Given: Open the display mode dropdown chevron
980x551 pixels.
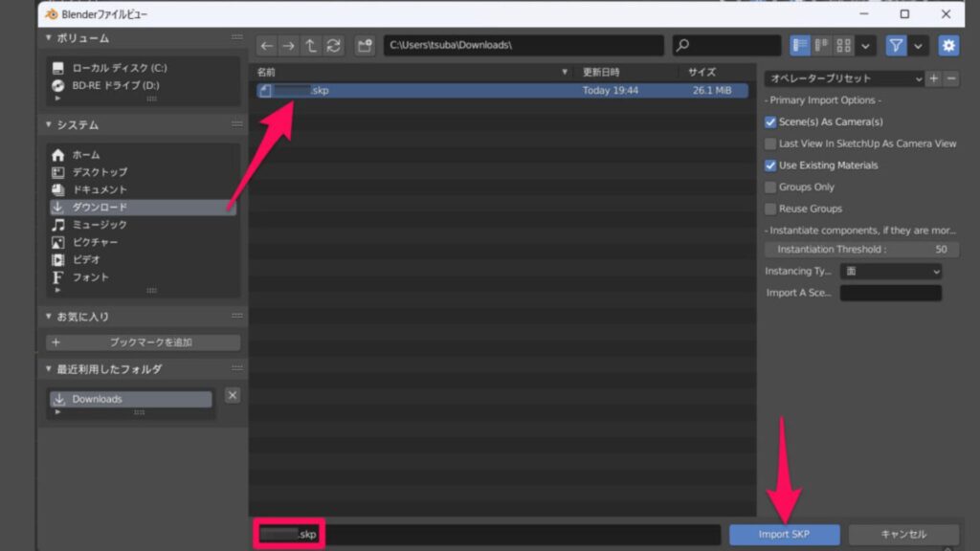Looking at the screenshot, I should [x=865, y=45].
